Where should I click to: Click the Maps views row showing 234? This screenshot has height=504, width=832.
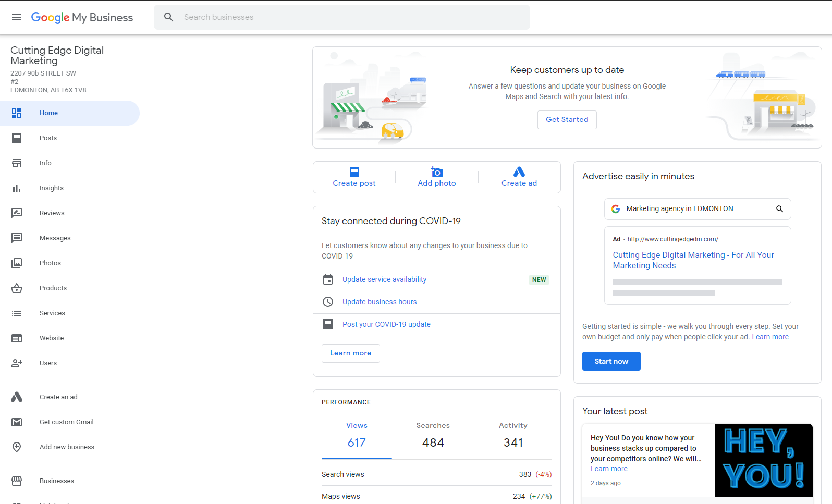(x=437, y=496)
